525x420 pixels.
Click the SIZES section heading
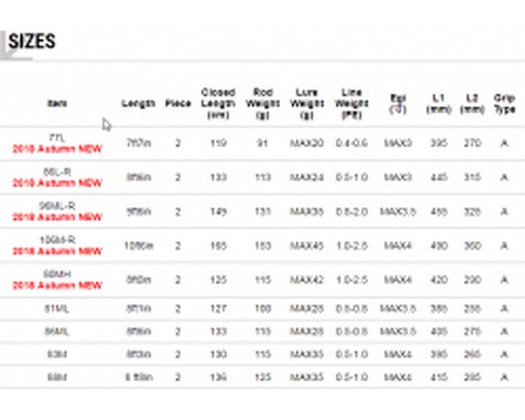(31, 41)
